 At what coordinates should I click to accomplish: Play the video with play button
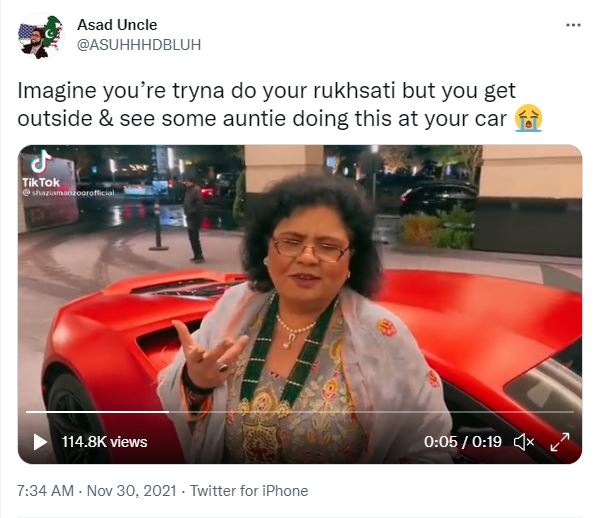pos(39,442)
